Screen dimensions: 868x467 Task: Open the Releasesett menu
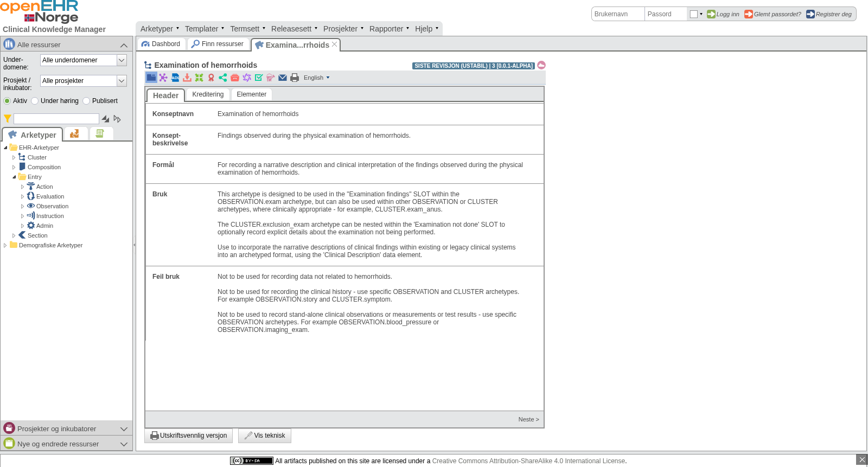294,29
